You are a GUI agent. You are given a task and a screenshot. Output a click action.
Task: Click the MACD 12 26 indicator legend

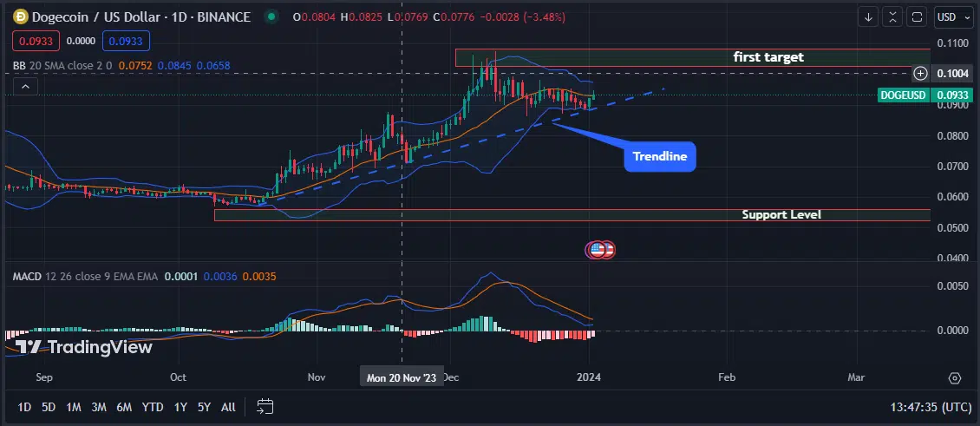86,276
